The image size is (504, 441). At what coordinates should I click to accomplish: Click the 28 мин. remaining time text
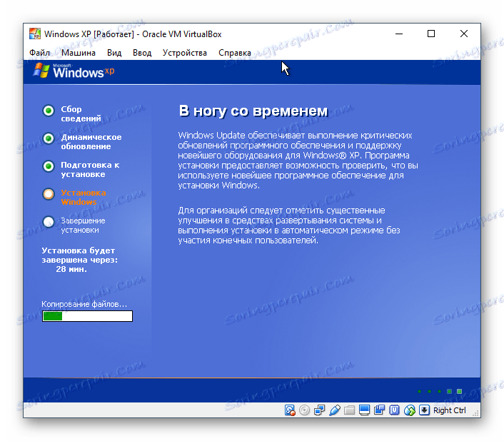click(71, 269)
